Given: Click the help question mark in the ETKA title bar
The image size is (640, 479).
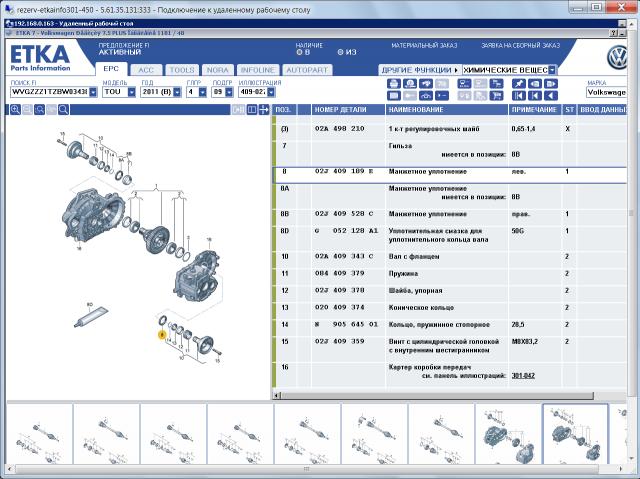Looking at the screenshot, I should (x=614, y=33).
